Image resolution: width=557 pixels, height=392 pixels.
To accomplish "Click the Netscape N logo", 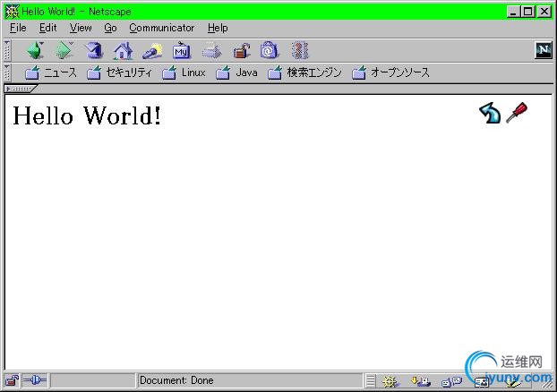I will 544,50.
